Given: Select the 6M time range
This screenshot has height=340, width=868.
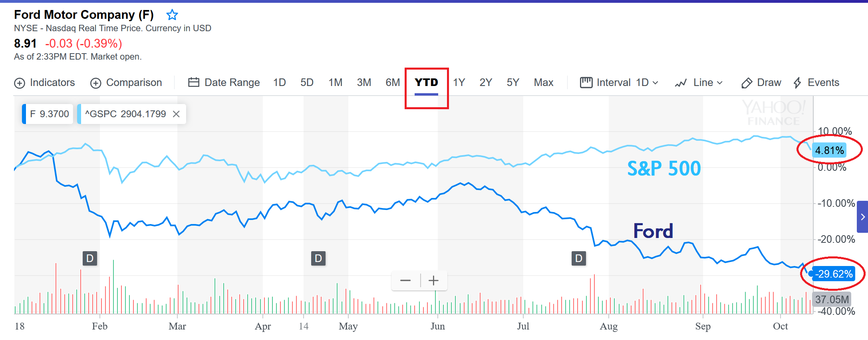Looking at the screenshot, I should point(393,83).
